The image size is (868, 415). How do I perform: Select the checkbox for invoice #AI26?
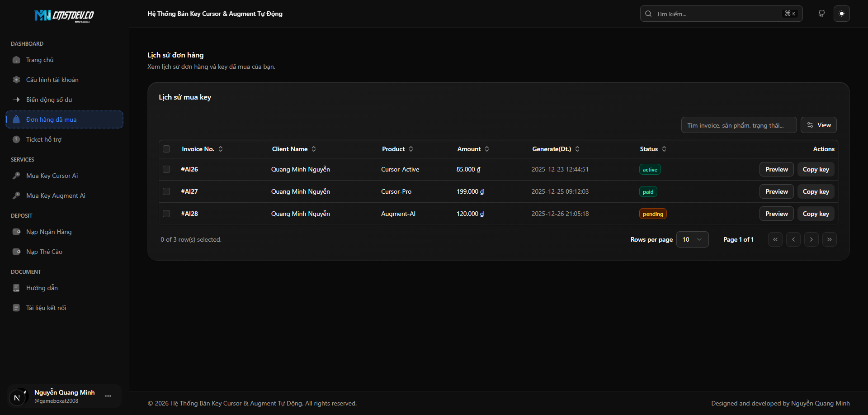click(x=166, y=169)
